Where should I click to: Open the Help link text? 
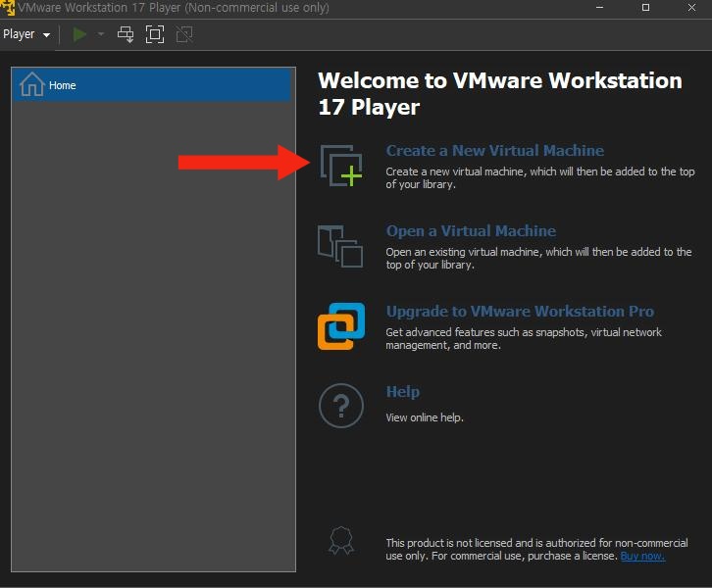tap(402, 392)
